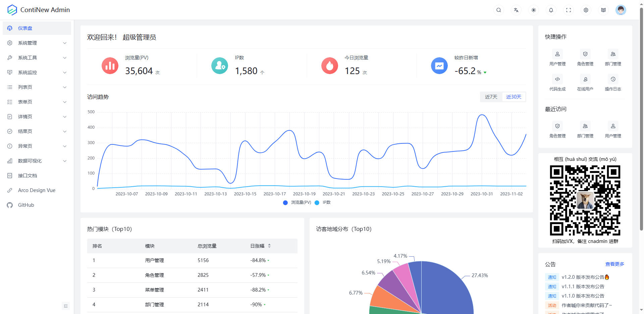This screenshot has height=314, width=644.
Task: Open 代码生成 quick action icon
Action: [557, 79]
